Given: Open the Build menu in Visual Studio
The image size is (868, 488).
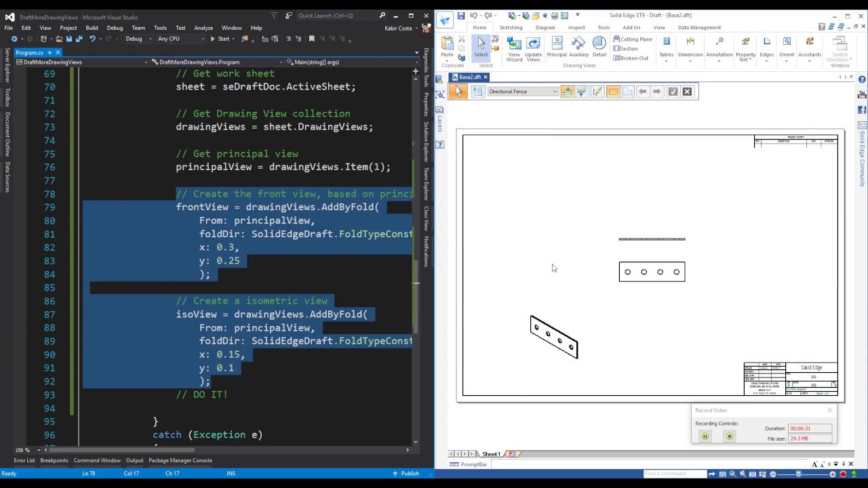Looking at the screenshot, I should click(92, 28).
